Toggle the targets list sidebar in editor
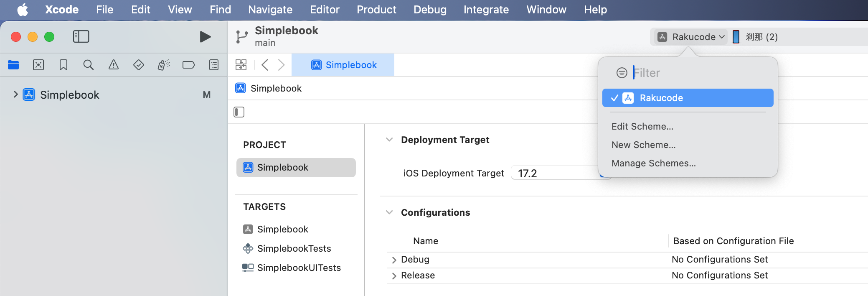868x296 pixels. pyautogui.click(x=239, y=112)
